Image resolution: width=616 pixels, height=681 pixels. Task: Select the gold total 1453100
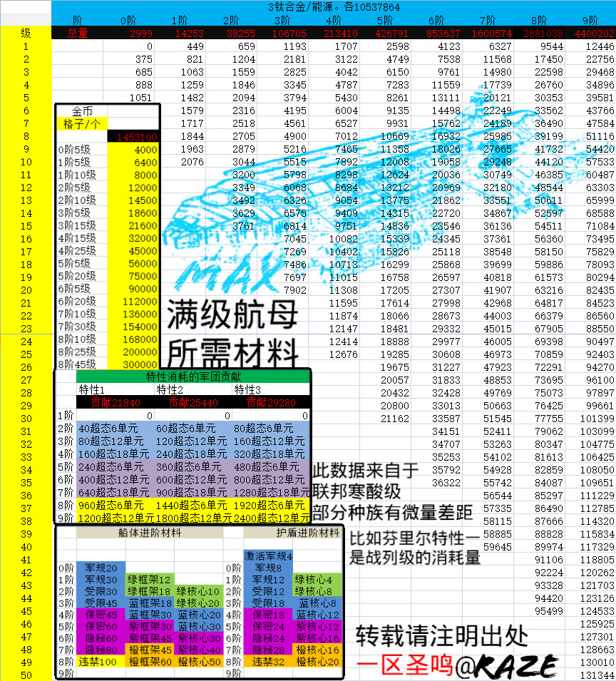click(133, 137)
